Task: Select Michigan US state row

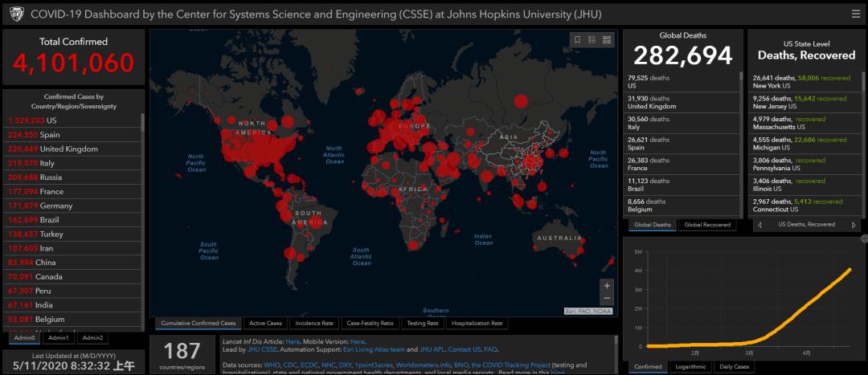Action: point(805,144)
